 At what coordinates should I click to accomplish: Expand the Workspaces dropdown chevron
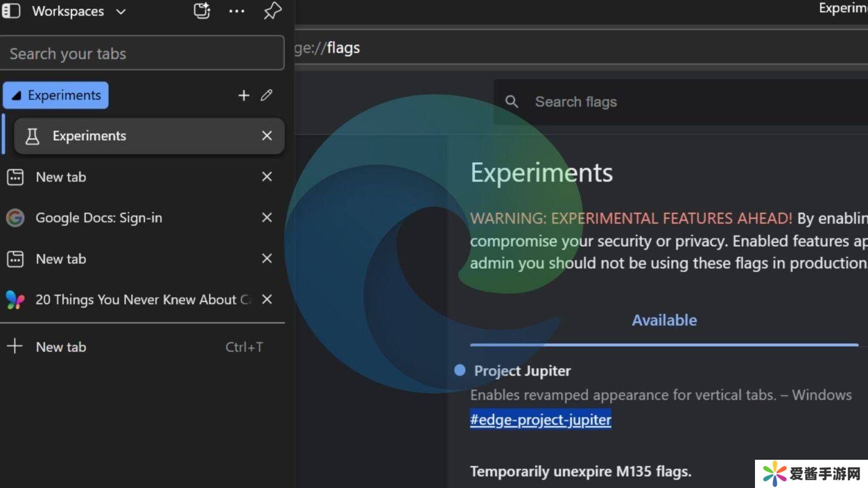(x=121, y=11)
